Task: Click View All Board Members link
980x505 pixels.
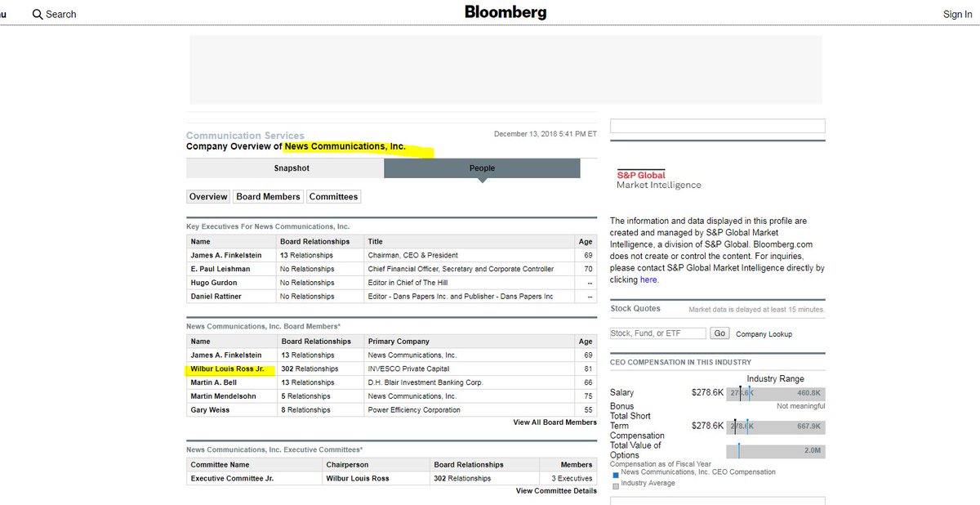Action: [555, 422]
